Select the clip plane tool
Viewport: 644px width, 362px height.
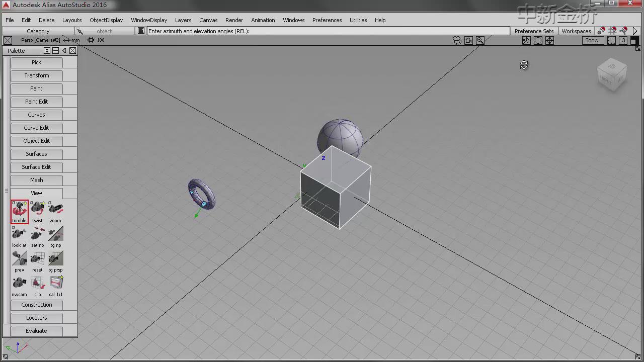coord(38,286)
